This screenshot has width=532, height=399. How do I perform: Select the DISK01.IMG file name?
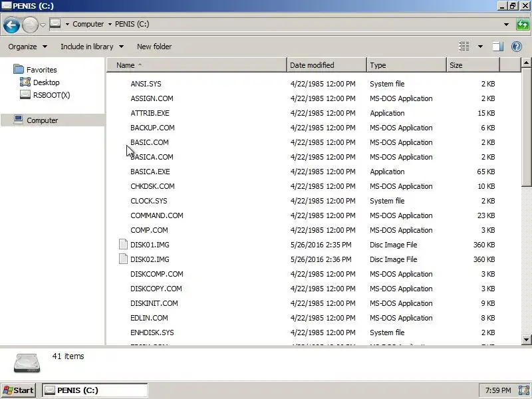click(x=150, y=245)
